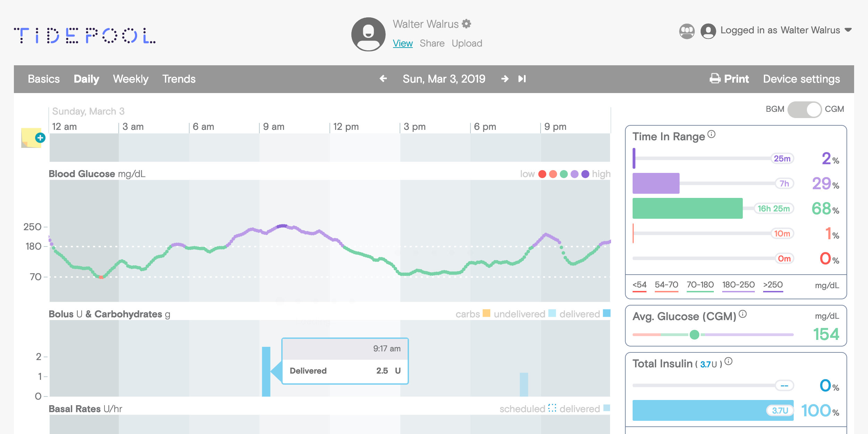Show Time In Range info tooltip icon

[711, 134]
